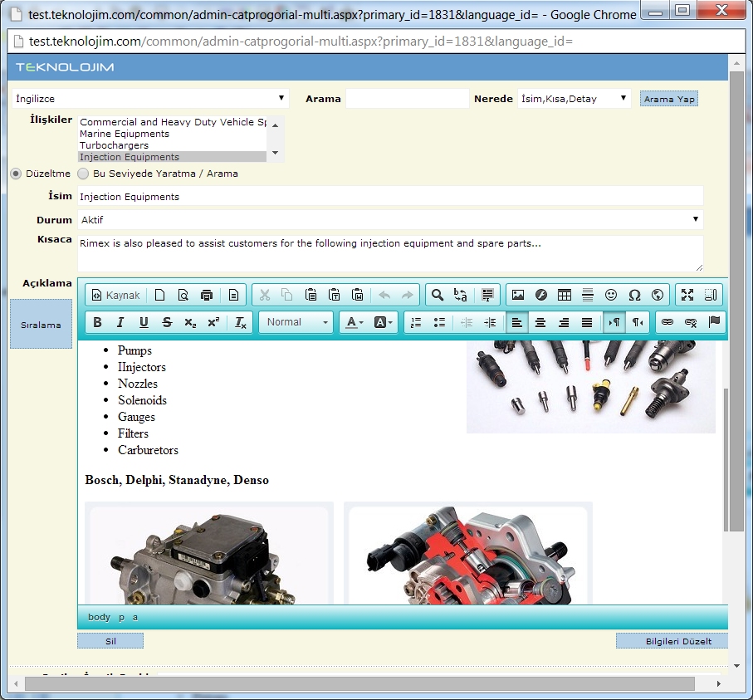Select Turbochargers in İlişkiler list

tap(173, 145)
